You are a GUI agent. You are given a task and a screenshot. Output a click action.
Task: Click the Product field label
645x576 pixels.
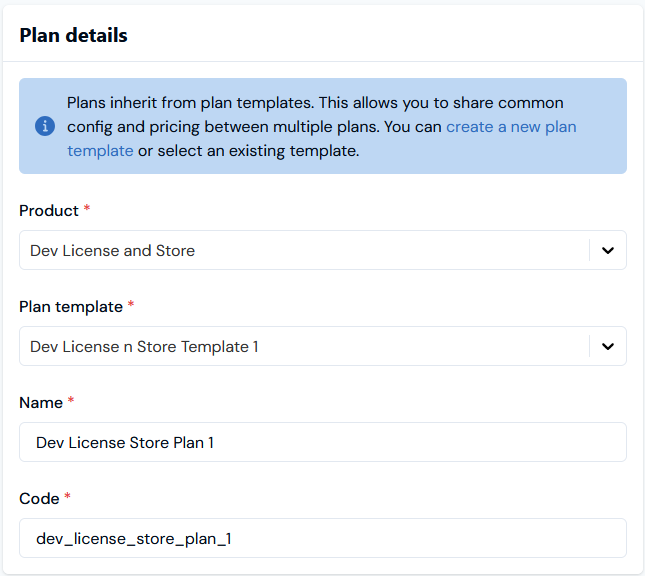click(x=49, y=211)
